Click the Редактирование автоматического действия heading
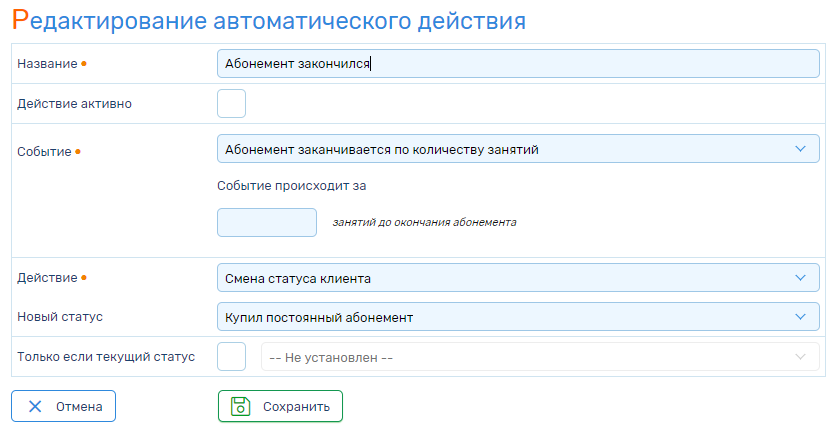833x437 pixels. [269, 21]
